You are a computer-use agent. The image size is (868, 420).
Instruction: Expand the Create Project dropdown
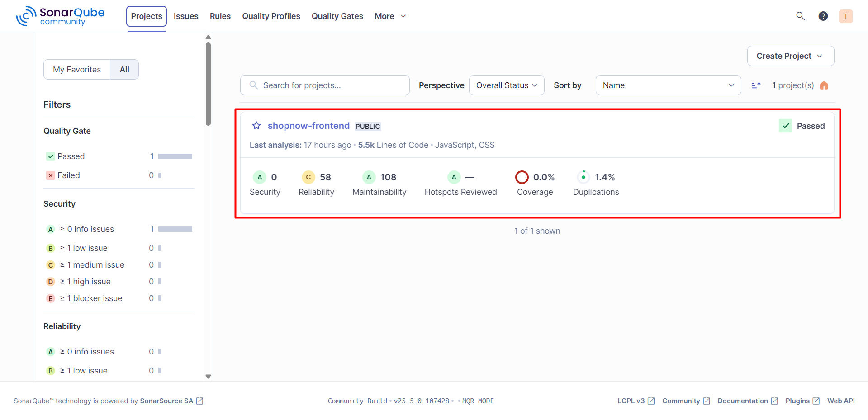tap(790, 56)
